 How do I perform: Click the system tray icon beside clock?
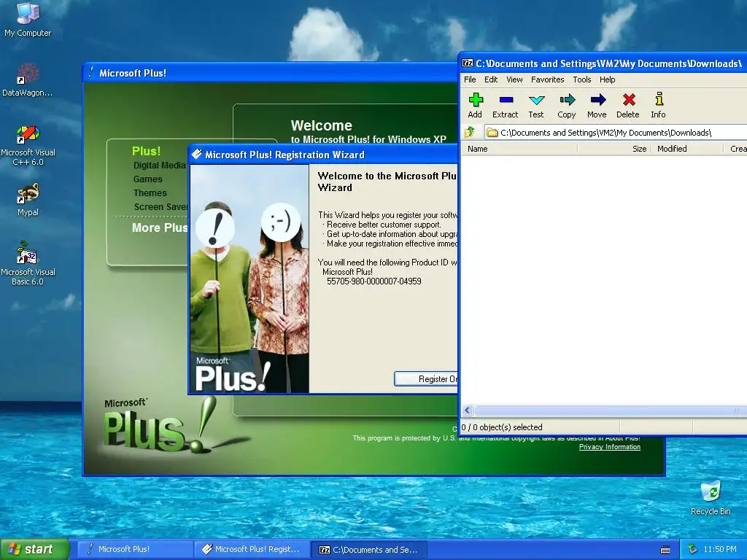point(693,549)
